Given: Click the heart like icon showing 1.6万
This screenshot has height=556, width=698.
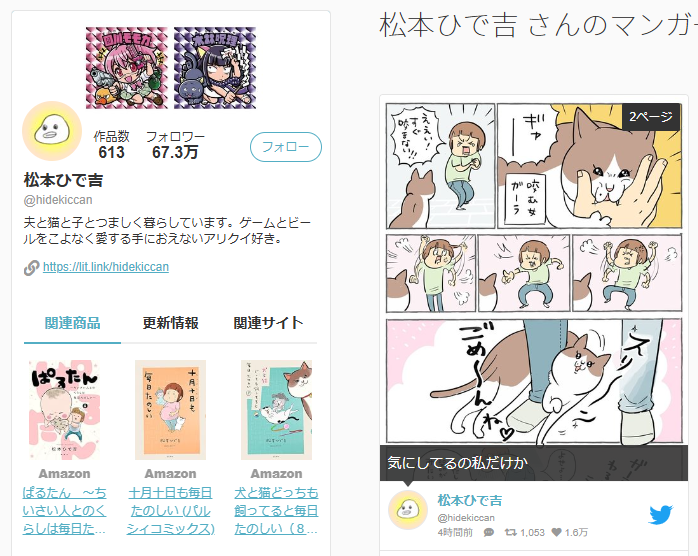Looking at the screenshot, I should pos(556,532).
